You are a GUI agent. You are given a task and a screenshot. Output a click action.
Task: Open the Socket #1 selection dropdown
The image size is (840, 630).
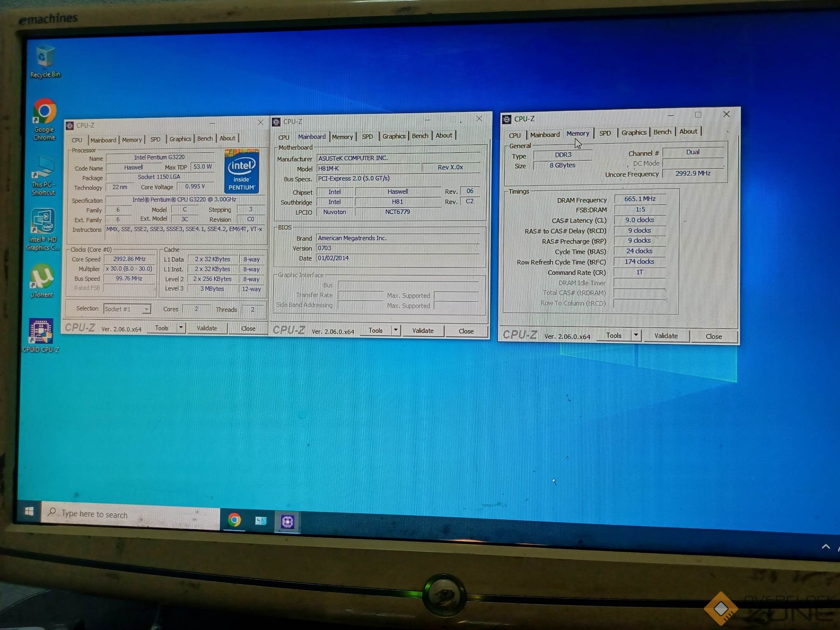click(x=127, y=309)
